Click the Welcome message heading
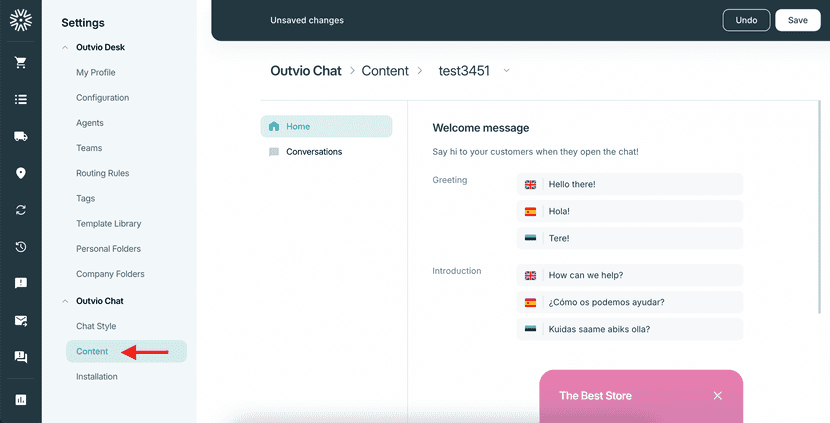830x423 pixels. tap(481, 128)
